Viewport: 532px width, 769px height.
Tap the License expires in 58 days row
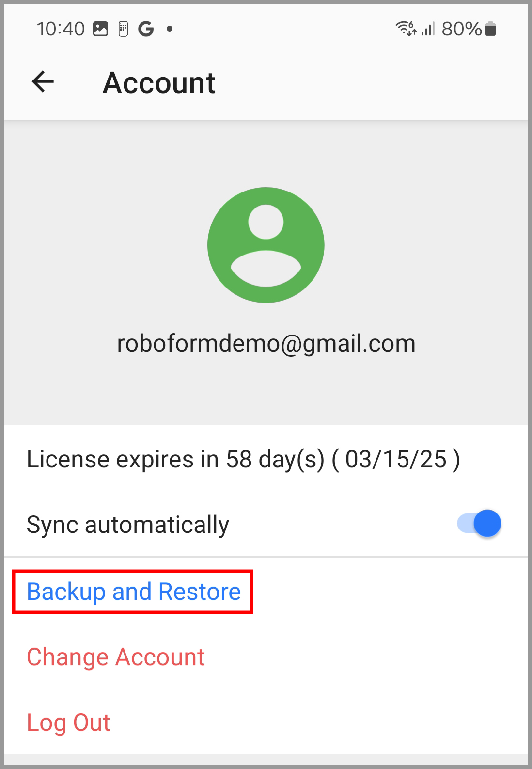tap(242, 459)
